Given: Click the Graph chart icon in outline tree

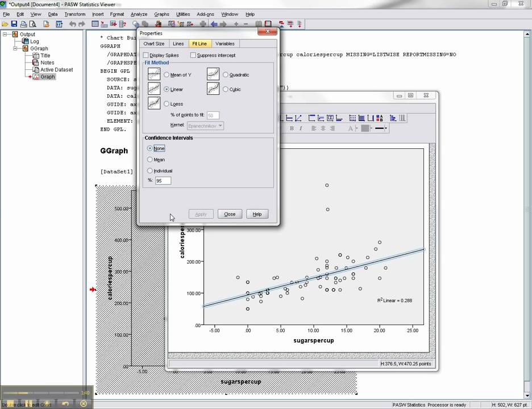Looking at the screenshot, I should 36,77.
